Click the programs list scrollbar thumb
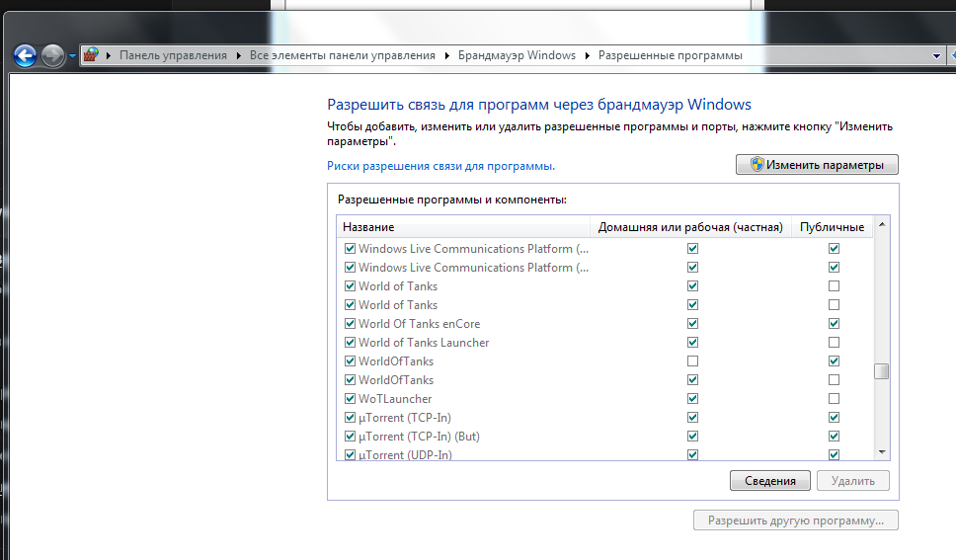Image resolution: width=956 pixels, height=560 pixels. 882,371
